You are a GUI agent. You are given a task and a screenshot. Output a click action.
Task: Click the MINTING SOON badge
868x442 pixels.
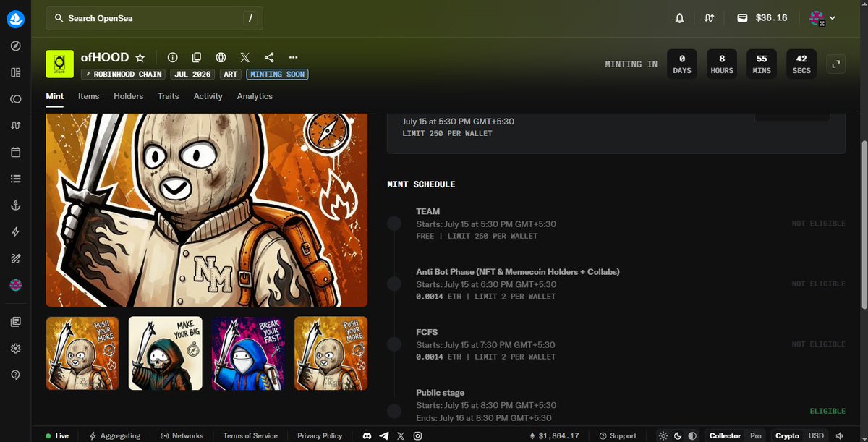pyautogui.click(x=277, y=75)
